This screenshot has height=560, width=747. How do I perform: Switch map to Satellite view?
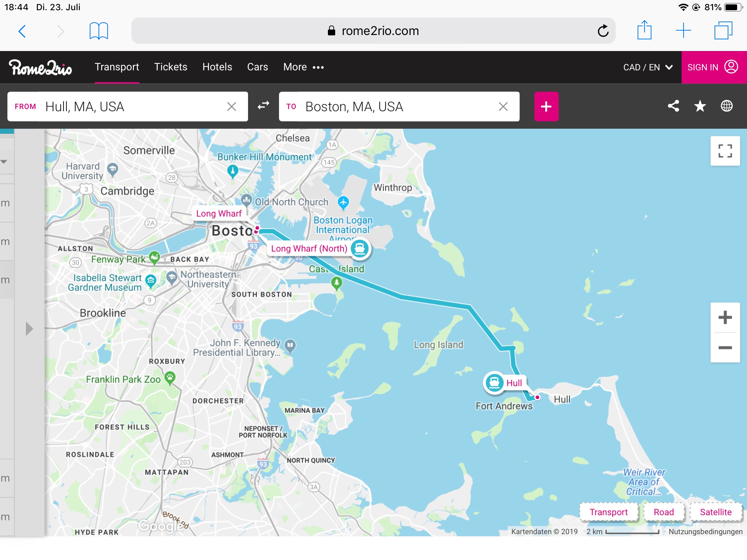tap(716, 512)
